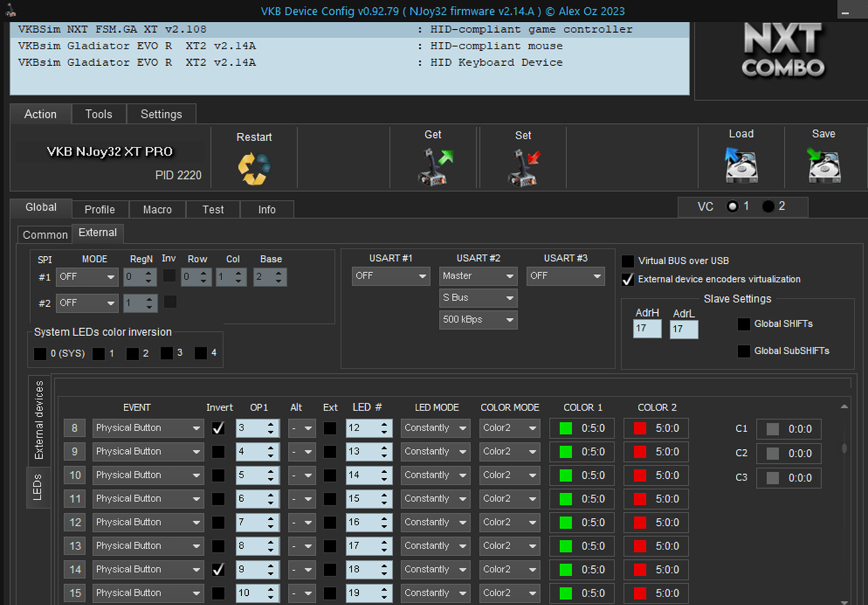Screen dimensions: 868x605
Task: Click the AdrH input field
Action: 647,328
